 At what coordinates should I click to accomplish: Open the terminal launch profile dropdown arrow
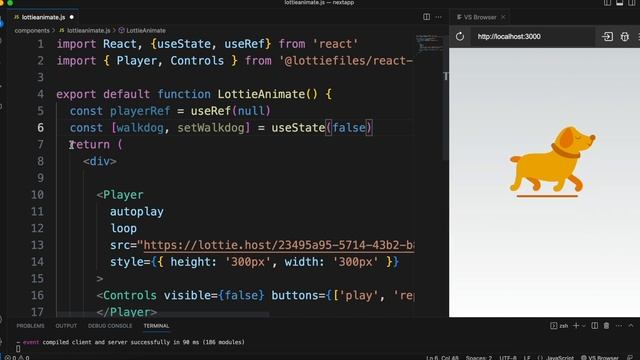(584, 326)
